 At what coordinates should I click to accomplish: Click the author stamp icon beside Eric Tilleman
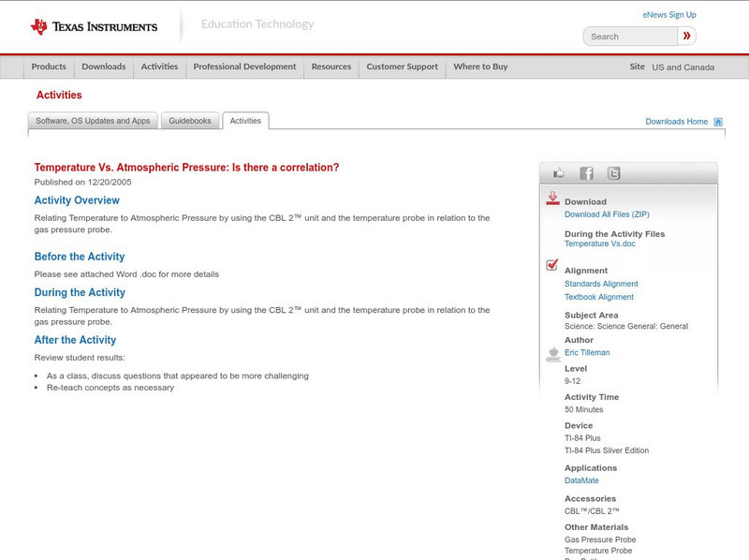coord(553,355)
